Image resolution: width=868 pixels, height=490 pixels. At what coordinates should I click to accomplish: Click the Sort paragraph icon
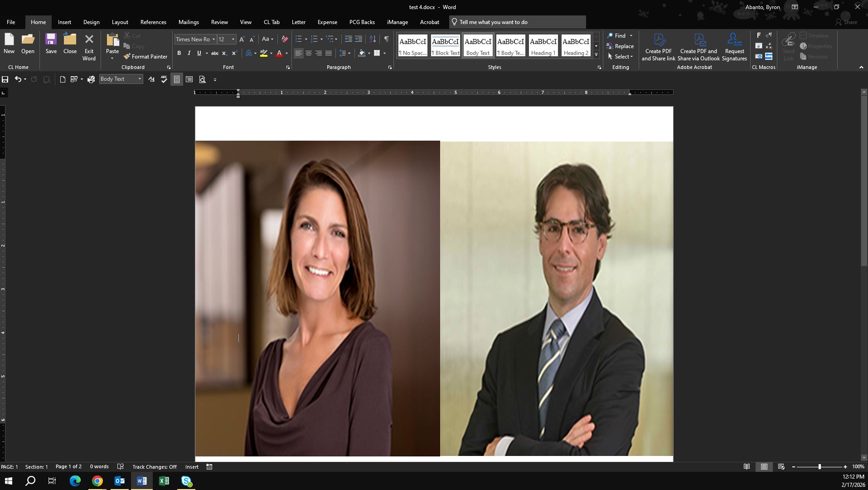point(373,39)
